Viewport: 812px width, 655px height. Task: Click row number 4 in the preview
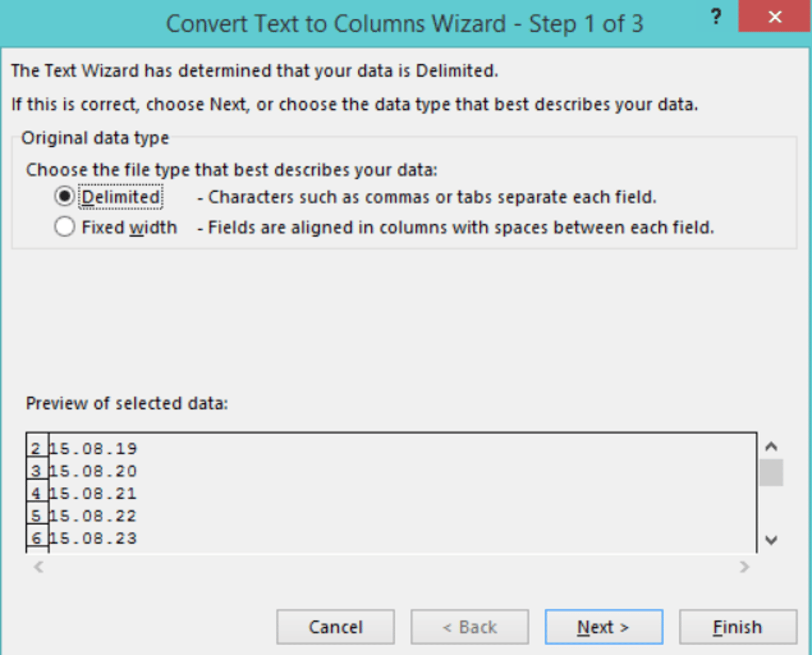pos(36,494)
